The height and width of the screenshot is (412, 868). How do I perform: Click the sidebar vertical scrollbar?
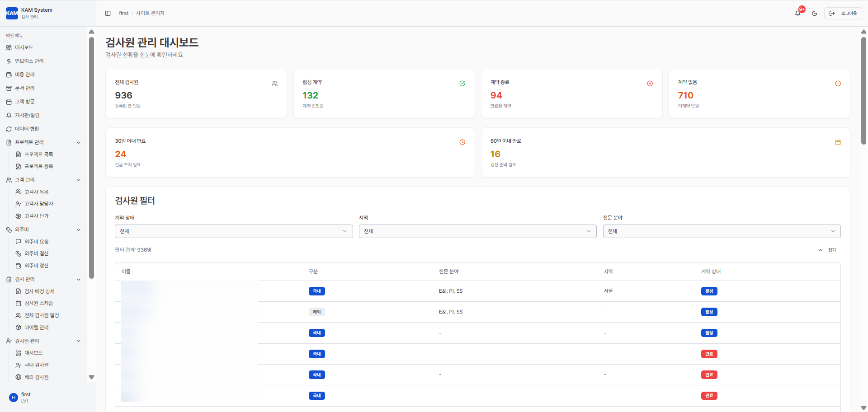pyautogui.click(x=91, y=158)
